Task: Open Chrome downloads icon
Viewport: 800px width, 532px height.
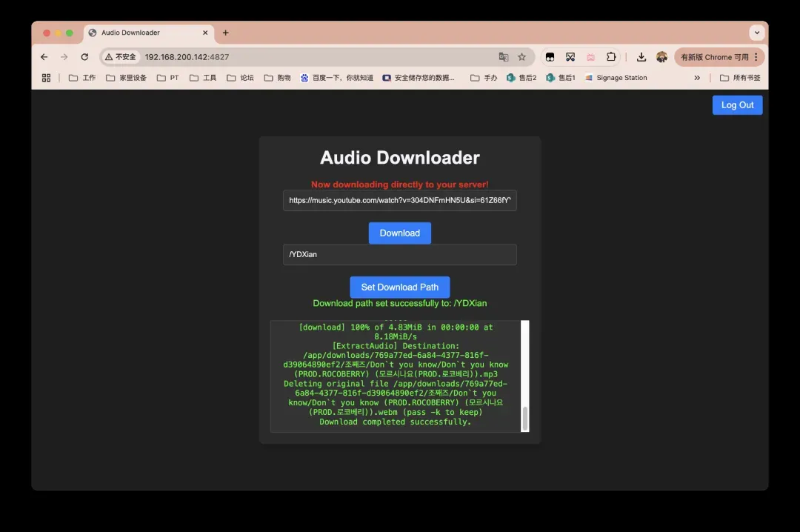Action: pos(641,57)
